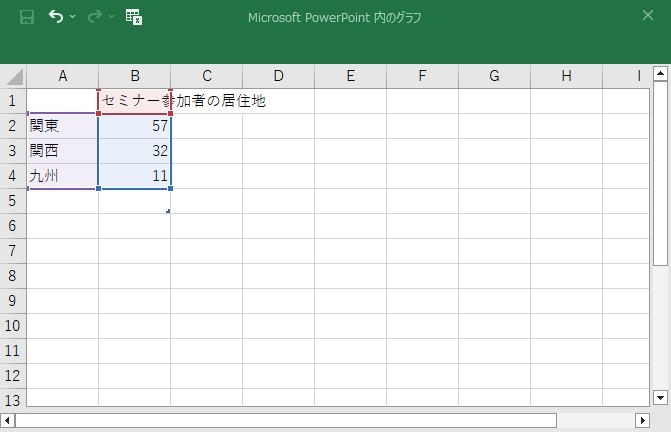Select column B header
This screenshot has height=432, width=671.
tap(135, 76)
